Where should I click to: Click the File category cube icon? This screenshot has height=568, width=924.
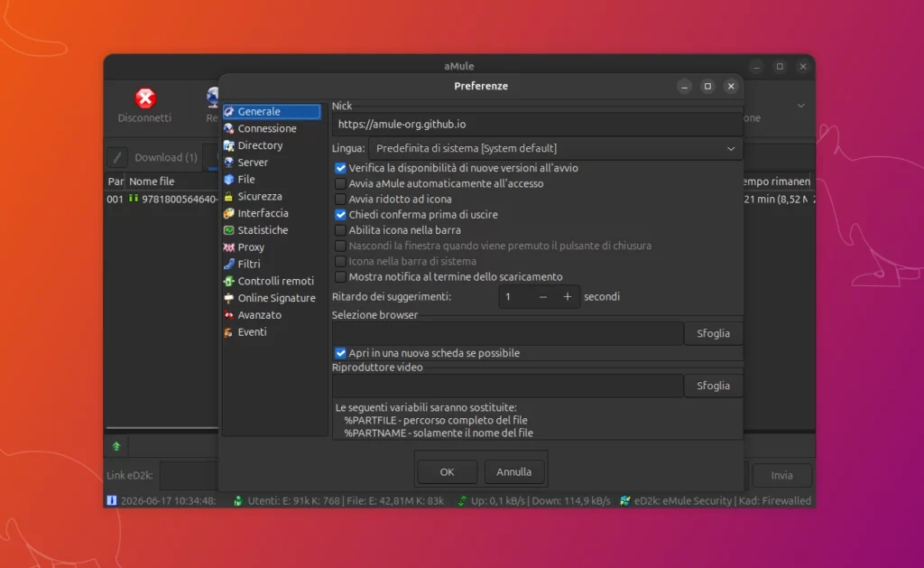click(228, 180)
